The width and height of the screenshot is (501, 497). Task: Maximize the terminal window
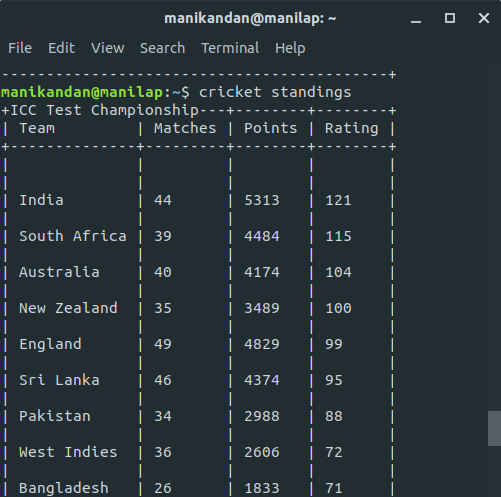pyautogui.click(x=450, y=18)
